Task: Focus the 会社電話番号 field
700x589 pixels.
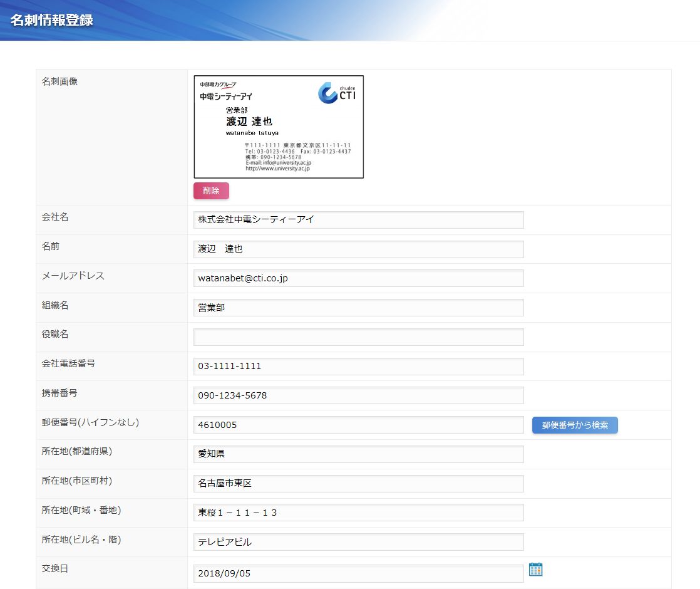Action: tap(358, 366)
